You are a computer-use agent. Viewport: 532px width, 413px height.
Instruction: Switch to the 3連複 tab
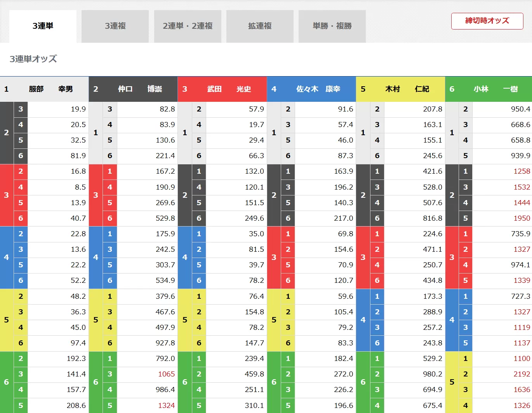click(115, 26)
